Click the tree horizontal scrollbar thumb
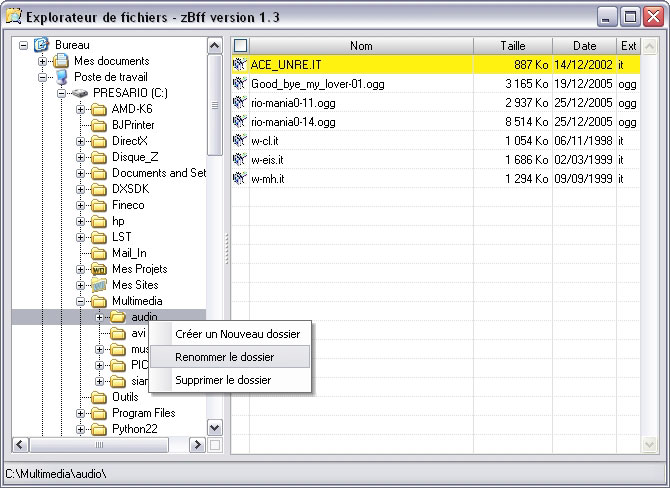Screen dimensions: 670x488 click(x=99, y=445)
